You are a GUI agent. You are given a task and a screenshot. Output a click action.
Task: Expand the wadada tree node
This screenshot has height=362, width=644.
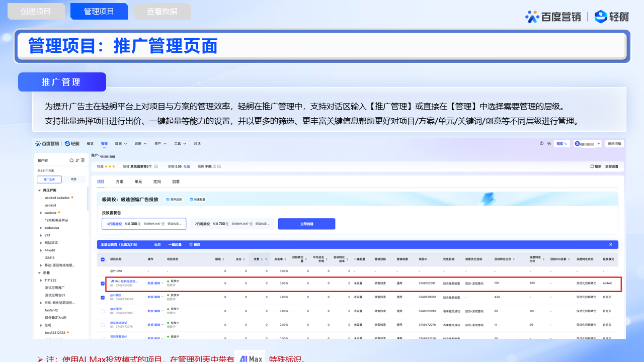tap(41, 213)
